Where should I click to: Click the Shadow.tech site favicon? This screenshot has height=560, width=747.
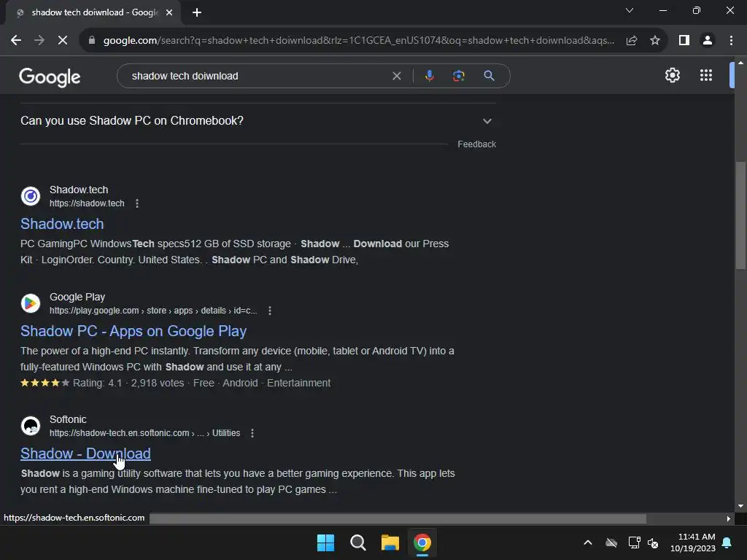(x=31, y=196)
